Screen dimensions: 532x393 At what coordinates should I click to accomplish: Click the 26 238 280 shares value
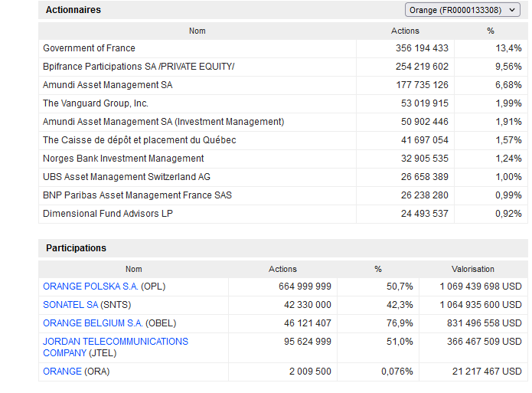425,195
